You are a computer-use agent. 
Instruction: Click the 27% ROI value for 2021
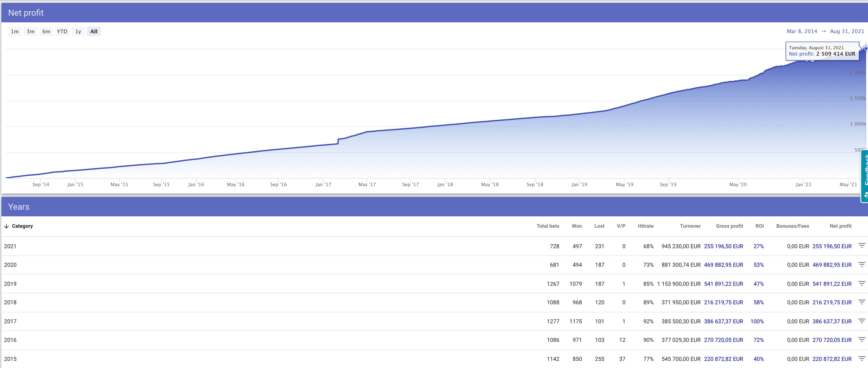(x=759, y=246)
